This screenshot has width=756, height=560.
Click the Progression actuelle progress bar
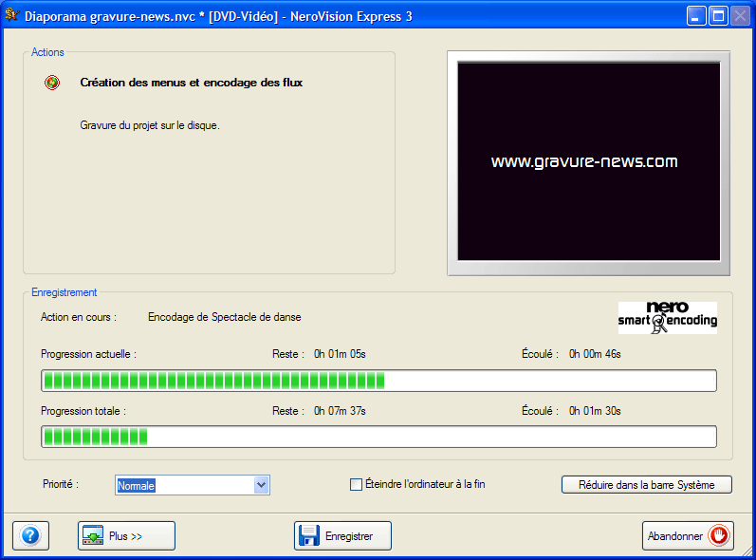(379, 381)
